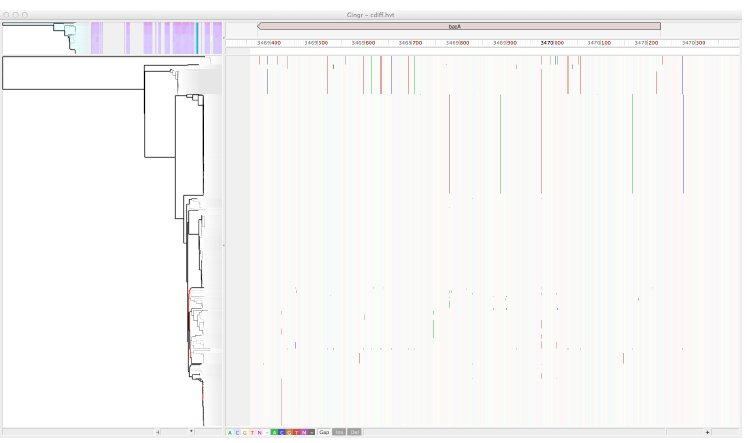Open the small down-arrow under the tree
This screenshot has width=747, height=443.
tap(192, 432)
